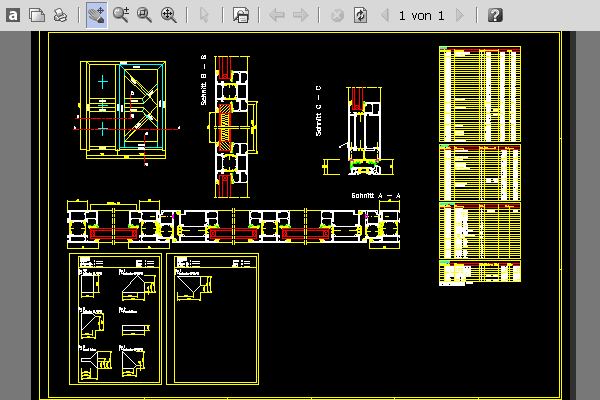
Task: Click the '1 von 1' page indicator
Action: coord(421,15)
